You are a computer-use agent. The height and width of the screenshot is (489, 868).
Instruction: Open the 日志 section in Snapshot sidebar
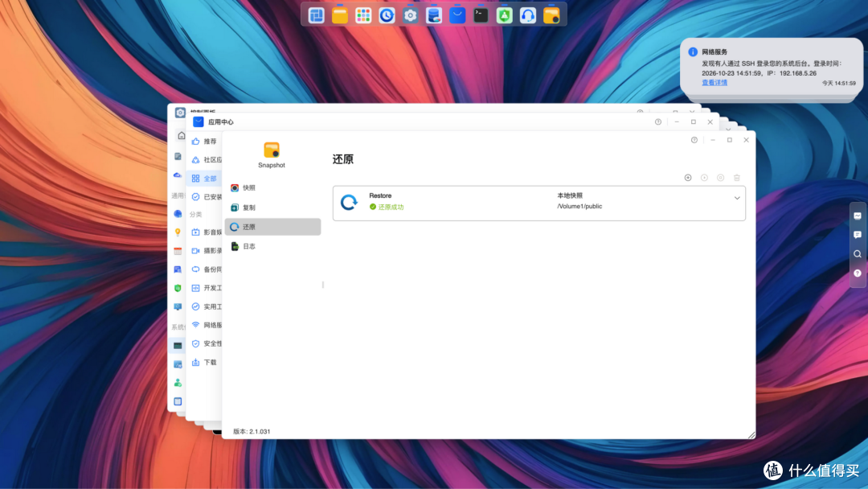point(272,246)
